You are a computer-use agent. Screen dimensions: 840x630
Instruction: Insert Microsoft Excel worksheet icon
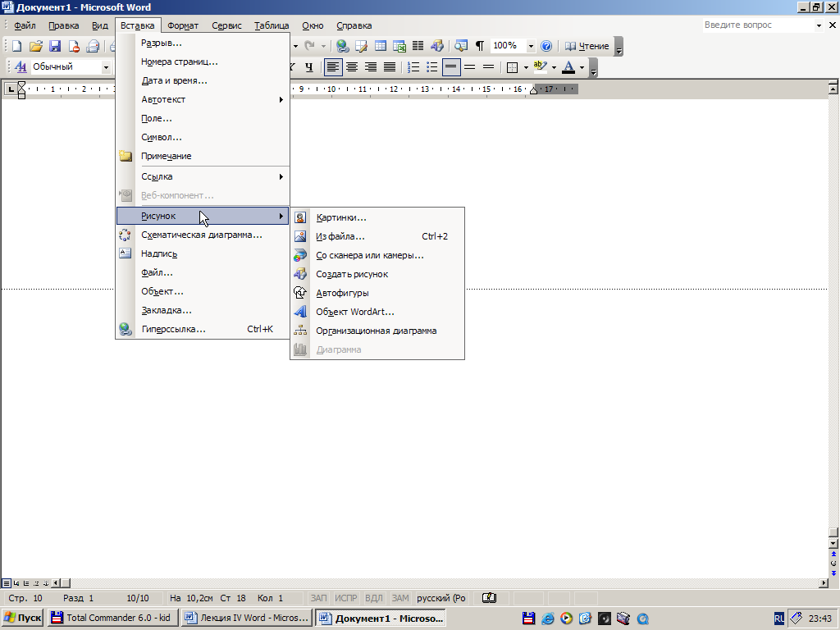tap(399, 46)
